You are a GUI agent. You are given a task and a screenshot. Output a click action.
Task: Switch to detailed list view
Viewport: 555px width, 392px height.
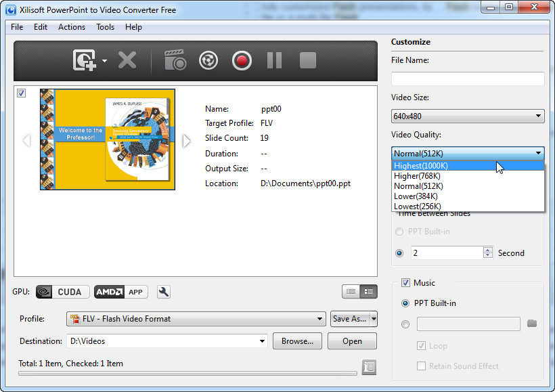(x=368, y=291)
